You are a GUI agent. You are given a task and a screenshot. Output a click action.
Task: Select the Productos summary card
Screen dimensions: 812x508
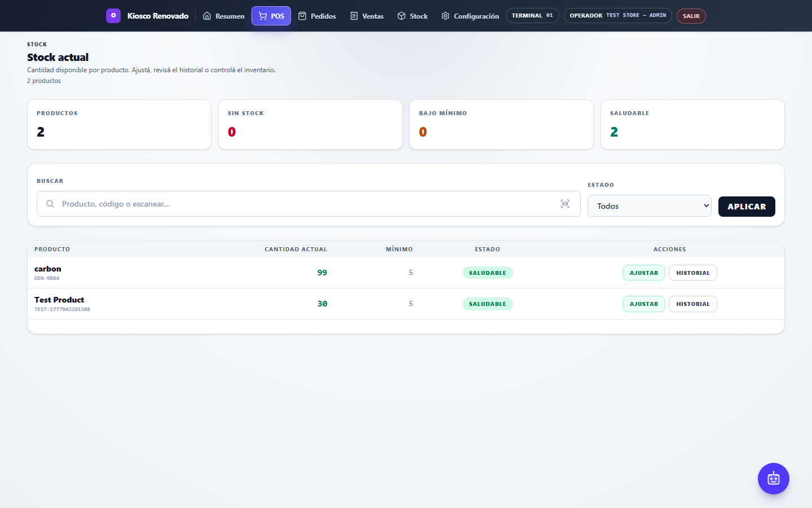tap(119, 125)
